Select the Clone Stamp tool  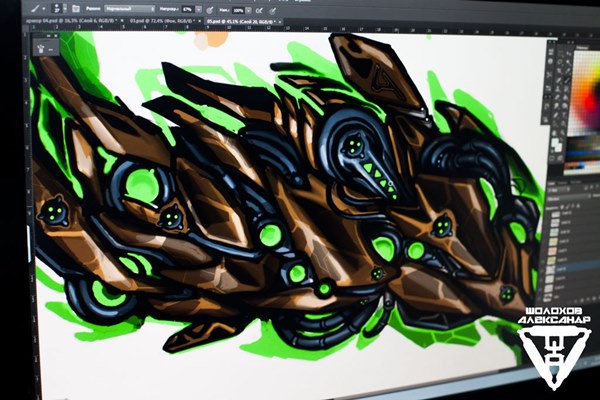pyautogui.click(x=558, y=89)
